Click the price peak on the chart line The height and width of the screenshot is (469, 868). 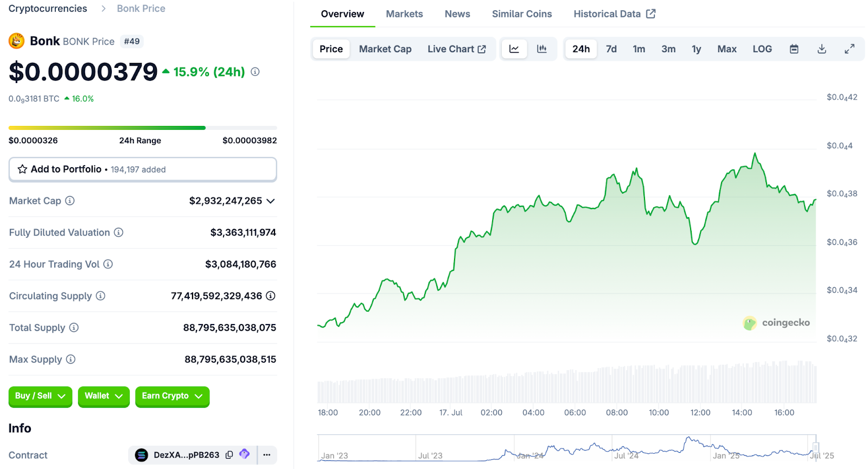755,154
